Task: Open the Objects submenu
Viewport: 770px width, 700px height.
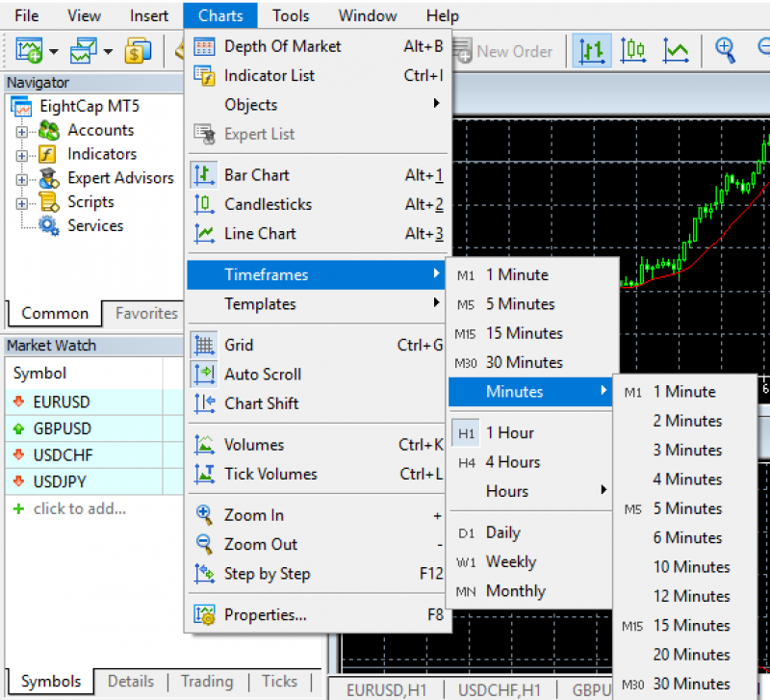Action: pyautogui.click(x=317, y=105)
